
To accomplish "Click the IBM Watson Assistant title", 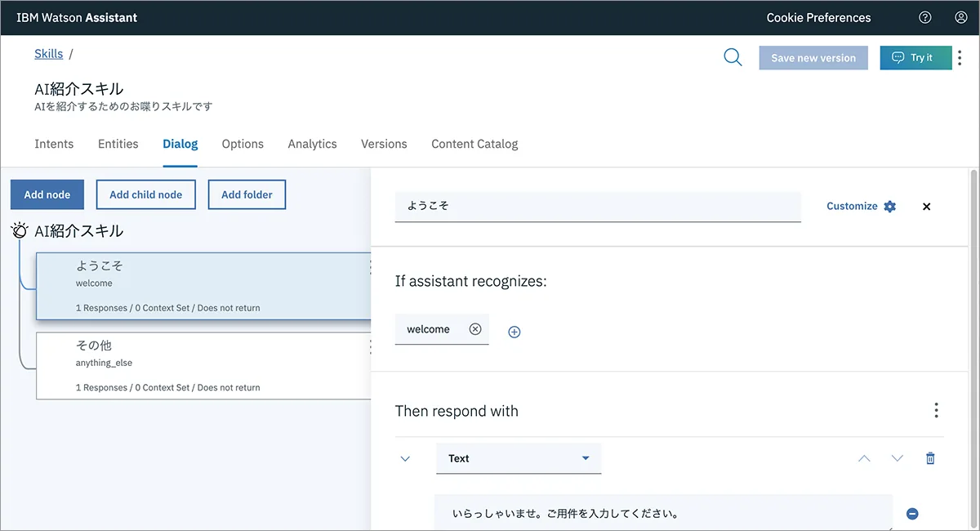I will coord(77,17).
